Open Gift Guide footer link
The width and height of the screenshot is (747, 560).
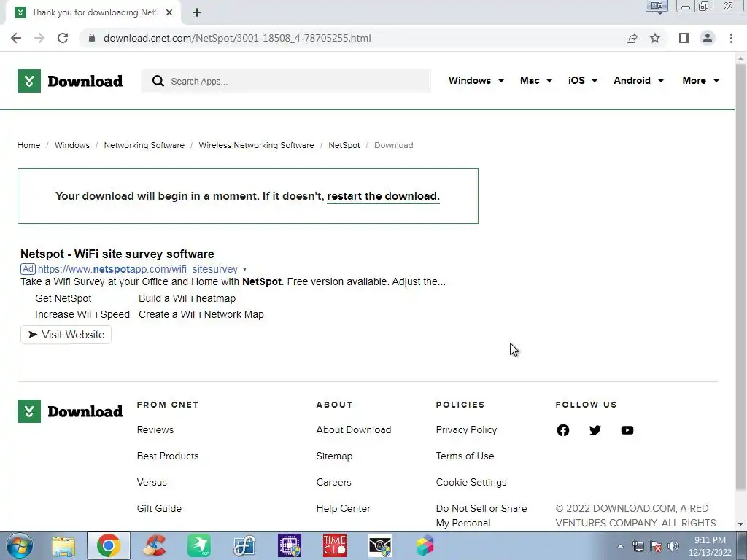coord(159,508)
